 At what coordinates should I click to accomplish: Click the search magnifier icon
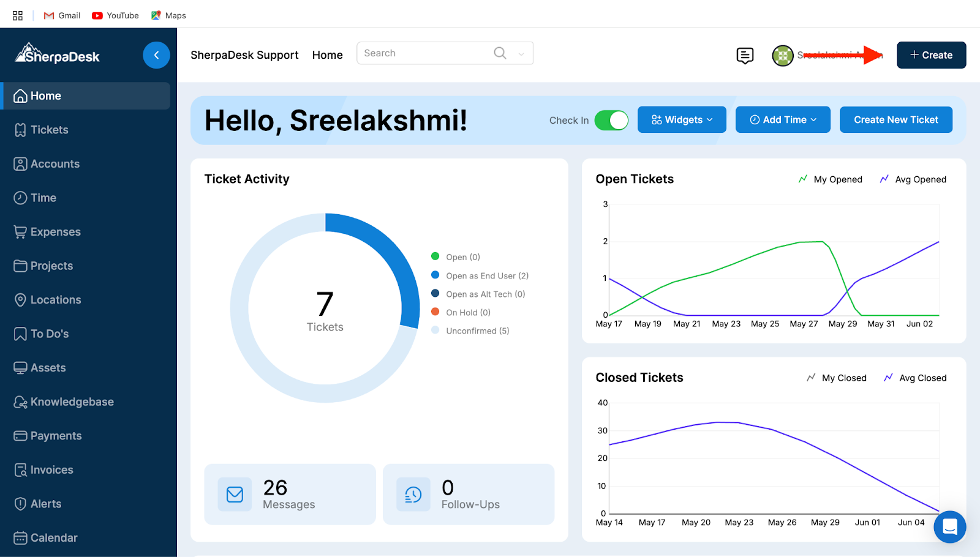tap(500, 53)
